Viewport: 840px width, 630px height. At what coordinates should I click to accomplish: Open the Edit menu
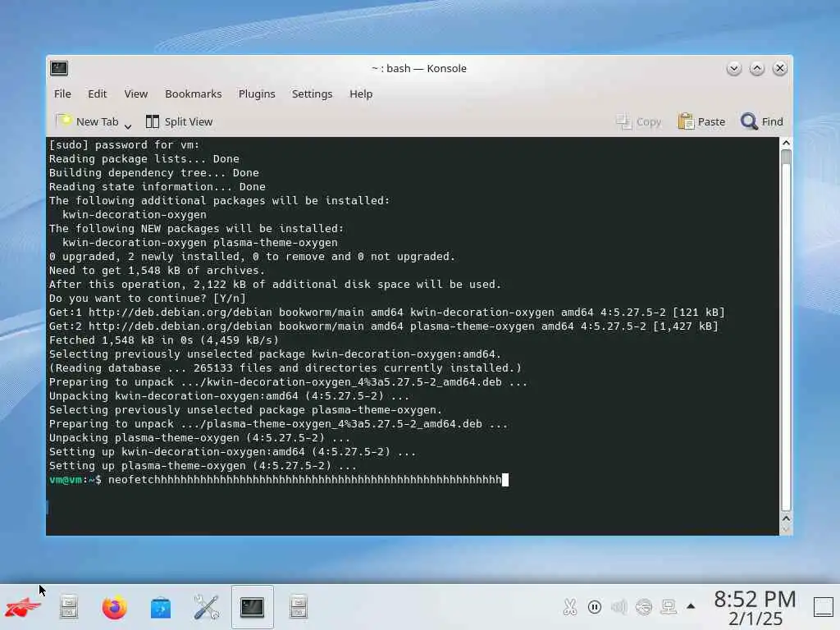[x=97, y=94]
